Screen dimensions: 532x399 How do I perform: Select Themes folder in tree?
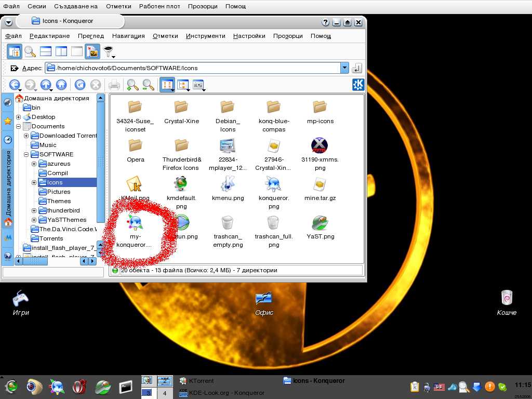pyautogui.click(x=55, y=201)
